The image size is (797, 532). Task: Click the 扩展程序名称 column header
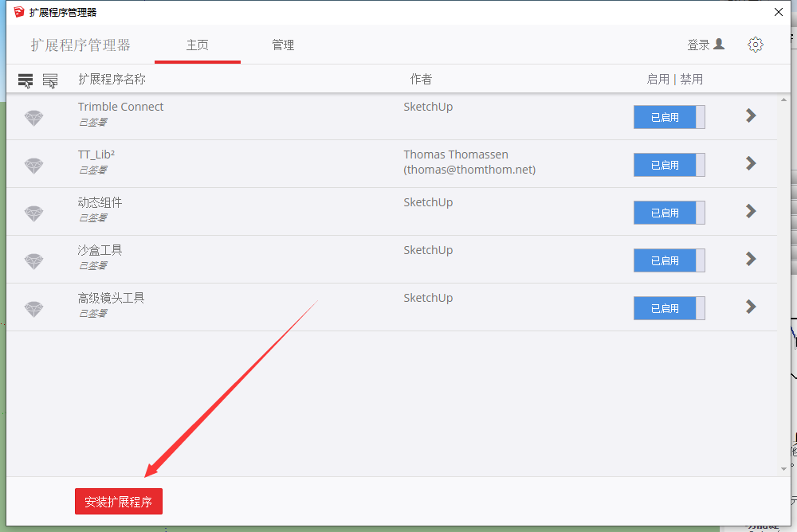pos(112,80)
